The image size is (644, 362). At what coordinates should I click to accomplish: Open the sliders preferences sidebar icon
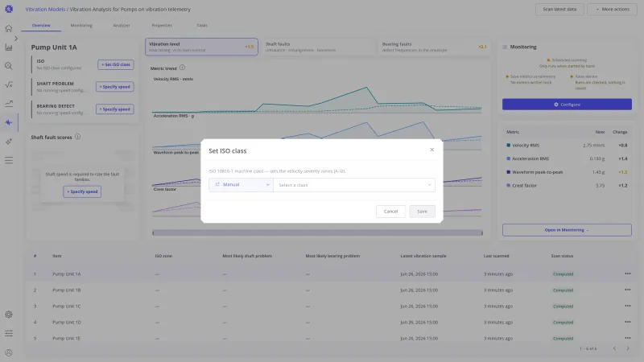9,333
